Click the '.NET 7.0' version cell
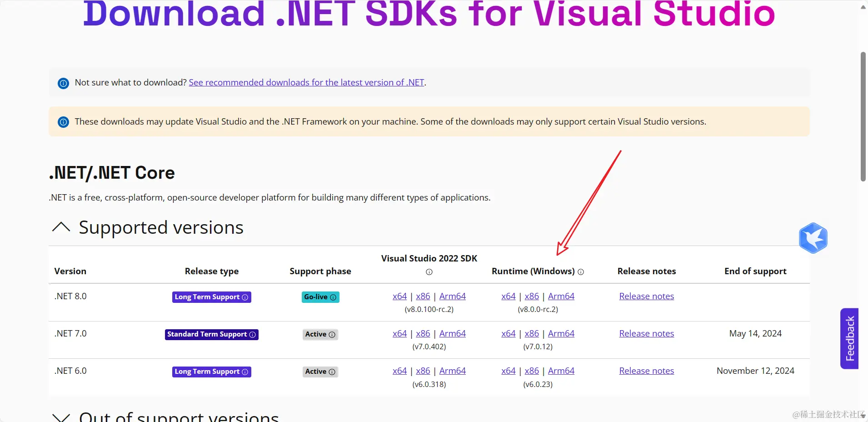 pyautogui.click(x=70, y=333)
